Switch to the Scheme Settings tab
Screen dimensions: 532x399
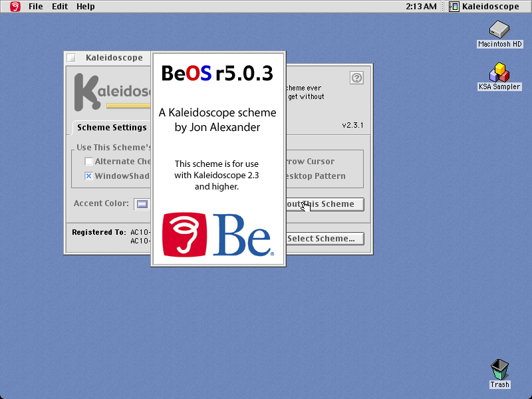pyautogui.click(x=112, y=128)
